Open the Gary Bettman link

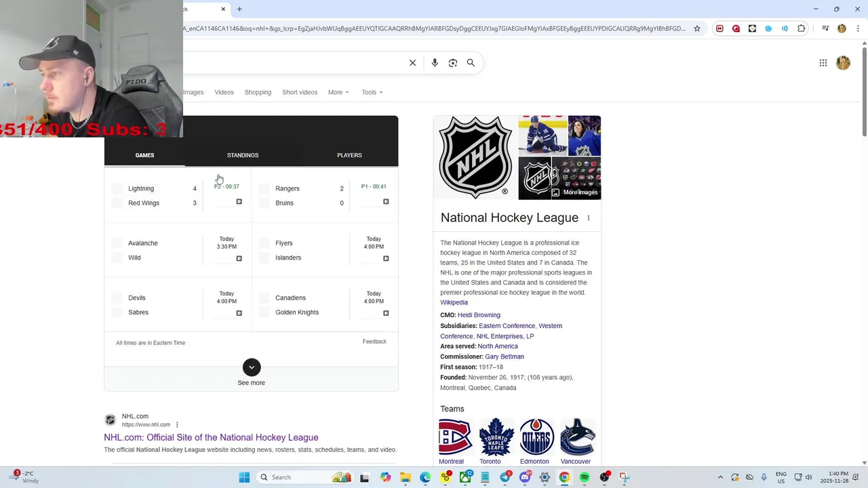click(x=505, y=357)
